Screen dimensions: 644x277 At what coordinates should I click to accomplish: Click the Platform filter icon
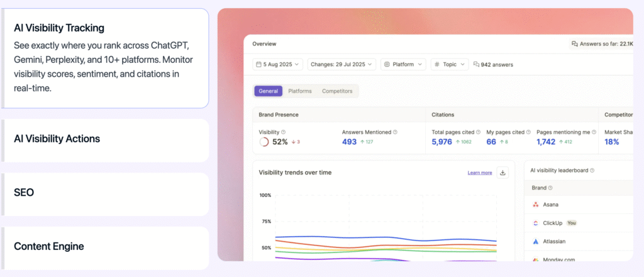click(387, 64)
